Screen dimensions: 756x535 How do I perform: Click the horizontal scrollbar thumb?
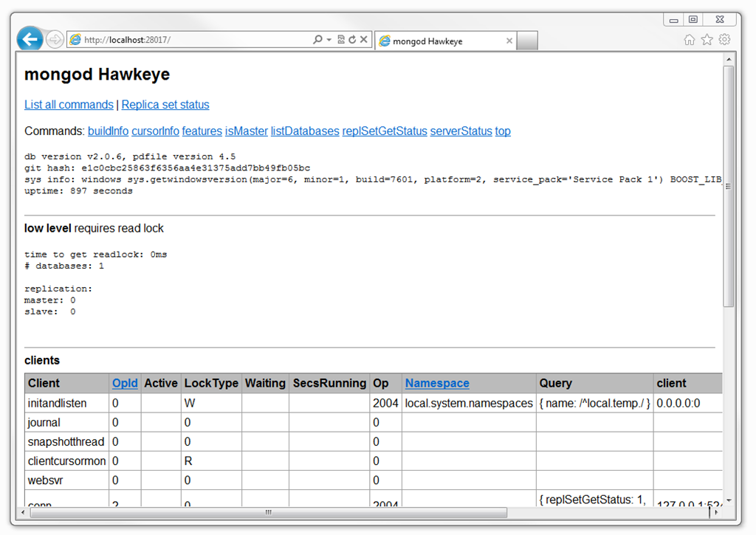[x=269, y=512]
